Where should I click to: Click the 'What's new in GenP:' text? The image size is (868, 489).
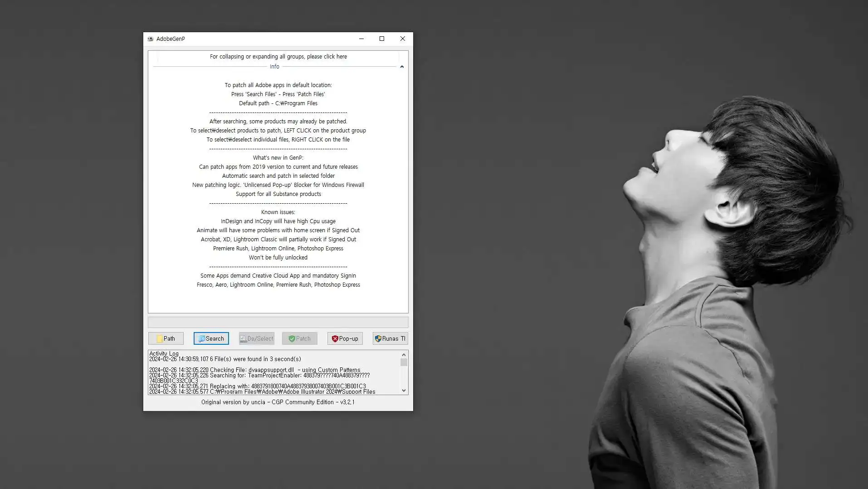tap(278, 158)
